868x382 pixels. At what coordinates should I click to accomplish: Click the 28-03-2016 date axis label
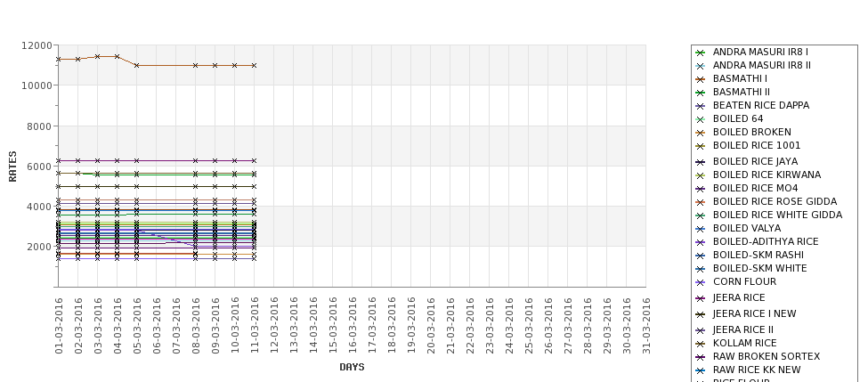point(588,326)
